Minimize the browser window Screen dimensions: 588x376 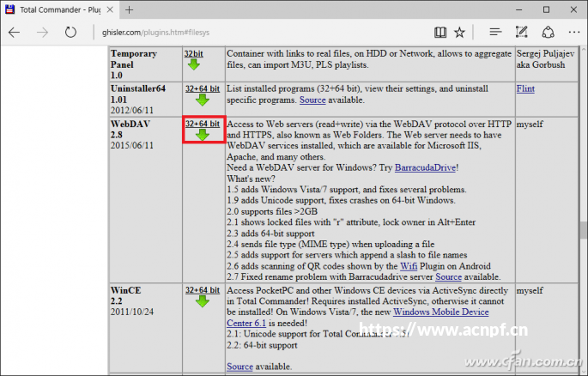point(519,9)
